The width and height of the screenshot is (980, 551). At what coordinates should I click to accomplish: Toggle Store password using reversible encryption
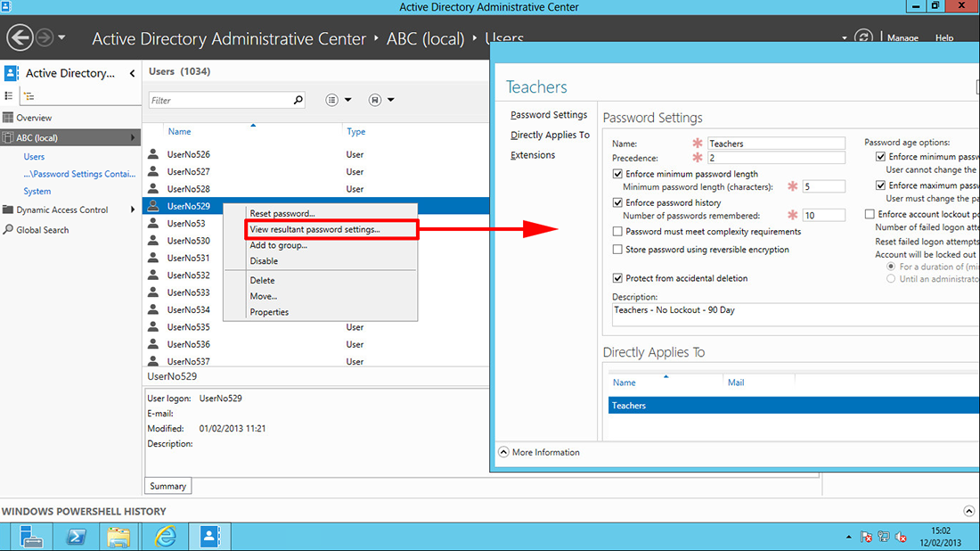(617, 250)
